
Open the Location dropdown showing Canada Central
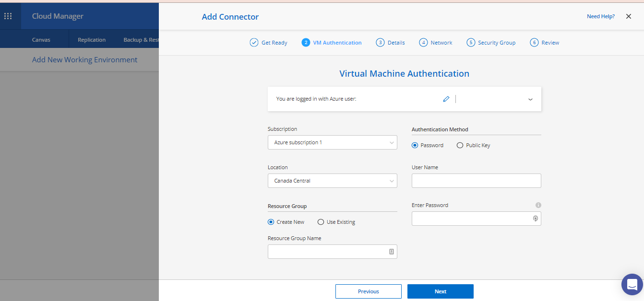coord(332,181)
